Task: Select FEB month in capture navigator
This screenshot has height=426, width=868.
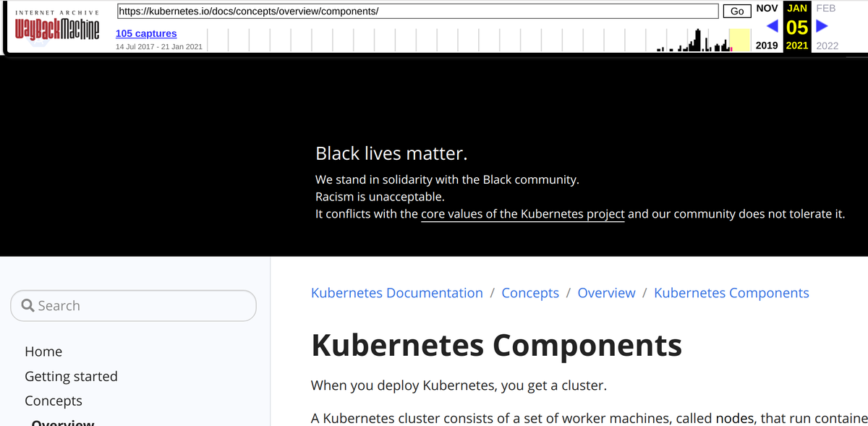Action: [x=825, y=8]
